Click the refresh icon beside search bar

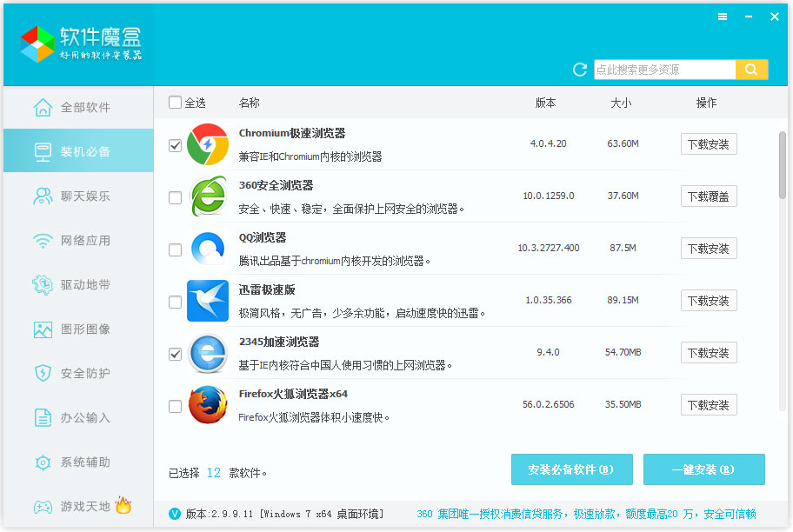point(579,70)
